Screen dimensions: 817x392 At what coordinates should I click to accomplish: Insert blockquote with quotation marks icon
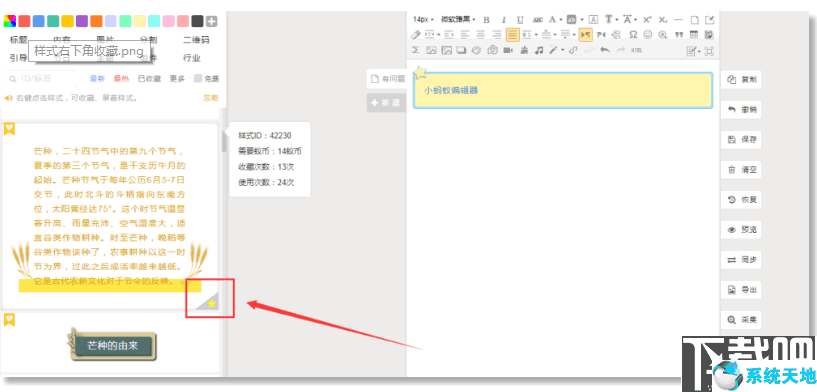click(x=679, y=35)
